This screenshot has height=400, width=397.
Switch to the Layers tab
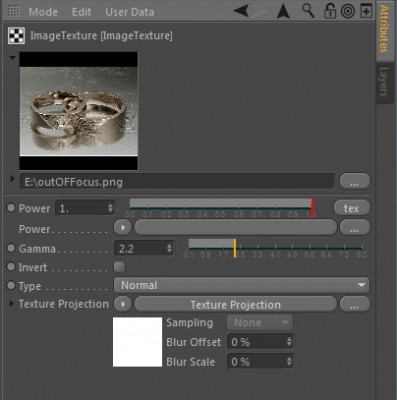pyautogui.click(x=384, y=82)
